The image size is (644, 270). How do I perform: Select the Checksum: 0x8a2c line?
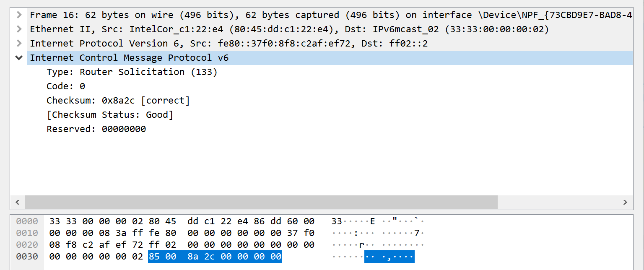[x=118, y=101]
